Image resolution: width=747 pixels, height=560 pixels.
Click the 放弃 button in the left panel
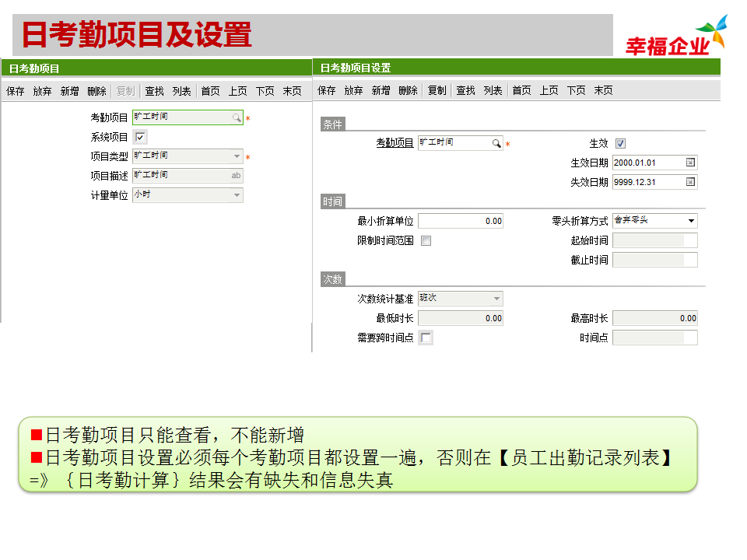(x=43, y=90)
